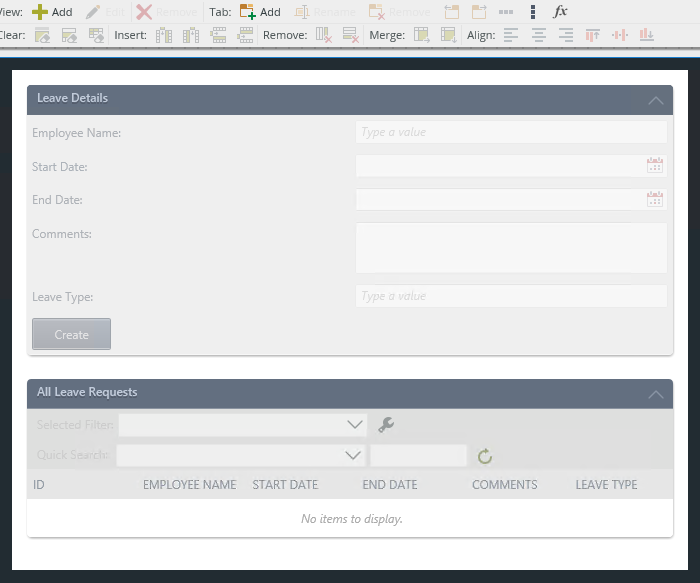The image size is (700, 583).
Task: Click the Tab Remove button
Action: 399,12
